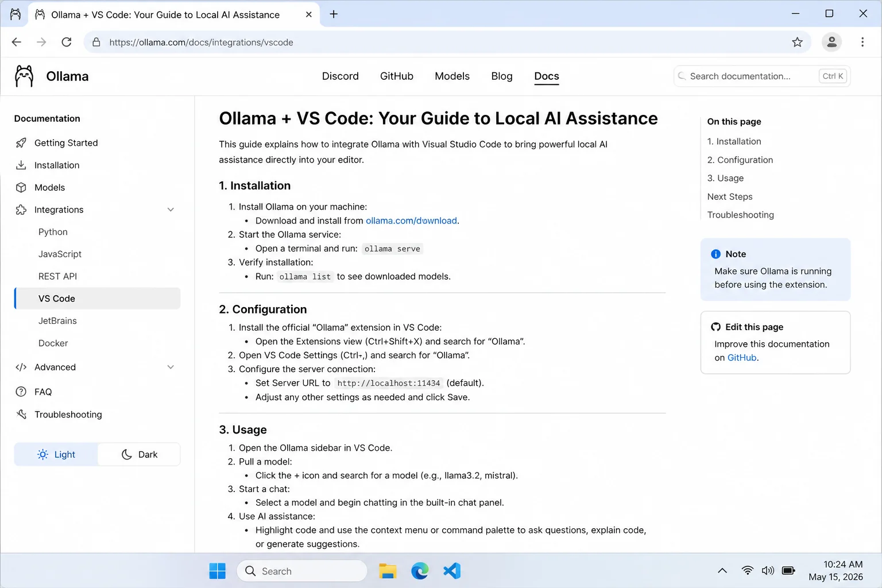This screenshot has height=588, width=882.
Task: Click the search magnifier icon in documentation search
Action: pyautogui.click(x=682, y=76)
